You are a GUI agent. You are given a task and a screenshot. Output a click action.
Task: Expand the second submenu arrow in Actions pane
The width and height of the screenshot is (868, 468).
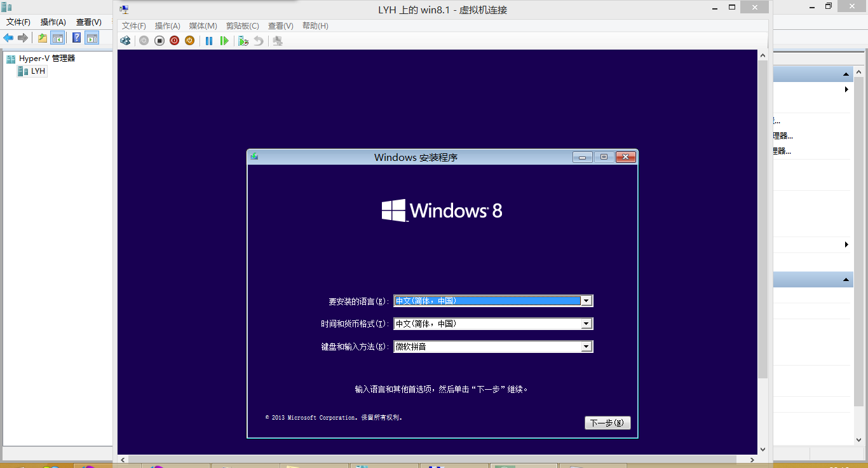[x=846, y=245]
